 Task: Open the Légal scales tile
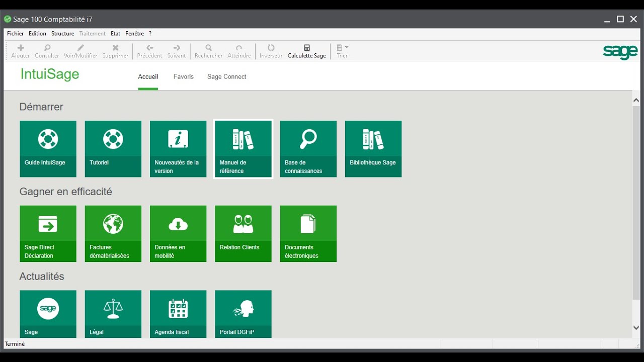pyautogui.click(x=113, y=314)
